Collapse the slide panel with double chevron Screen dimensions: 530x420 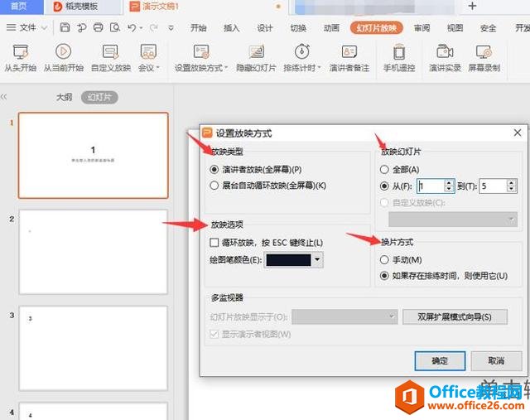[3, 97]
